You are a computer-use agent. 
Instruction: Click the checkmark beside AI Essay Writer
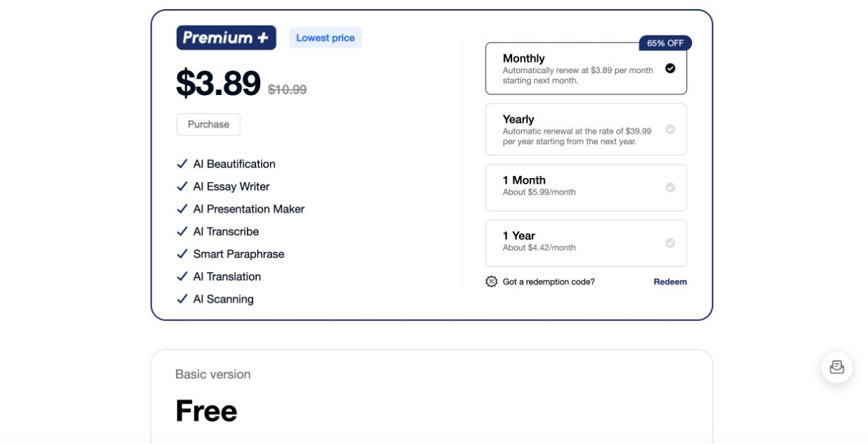point(182,187)
